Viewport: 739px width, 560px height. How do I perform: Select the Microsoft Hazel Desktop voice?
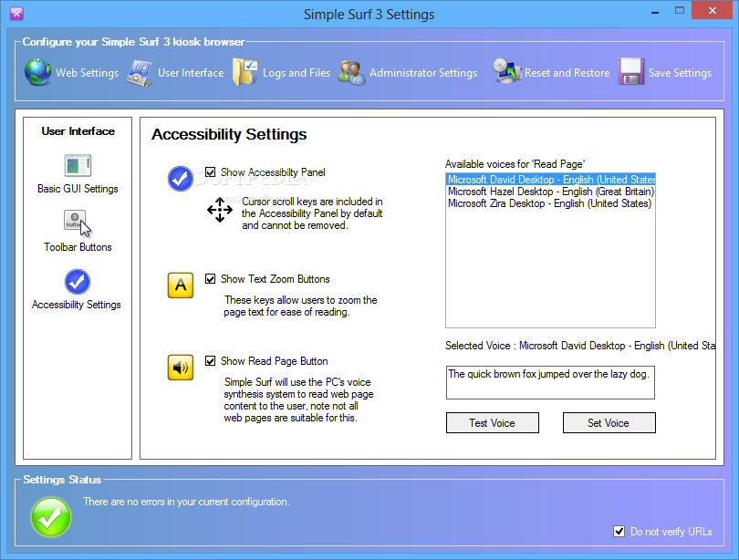(550, 192)
